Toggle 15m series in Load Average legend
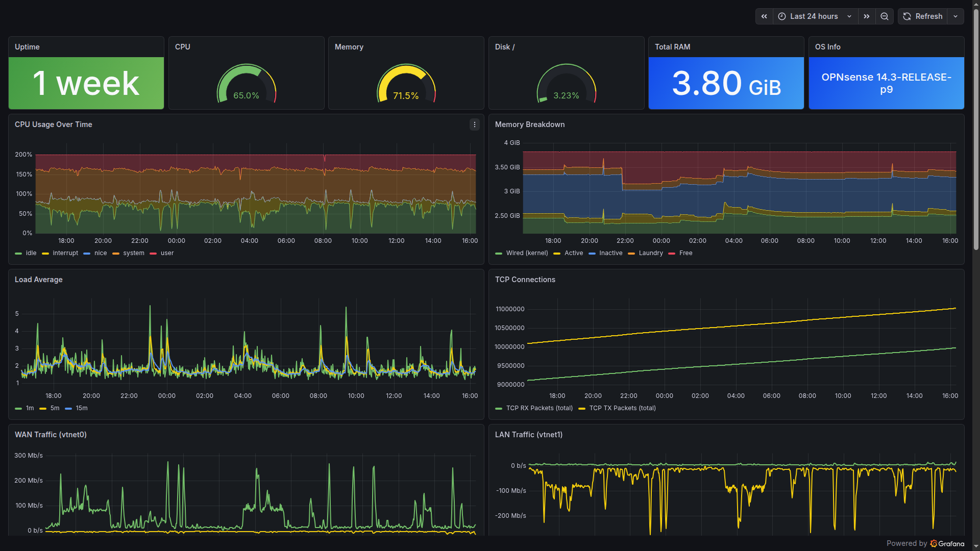980x551 pixels. pyautogui.click(x=81, y=408)
